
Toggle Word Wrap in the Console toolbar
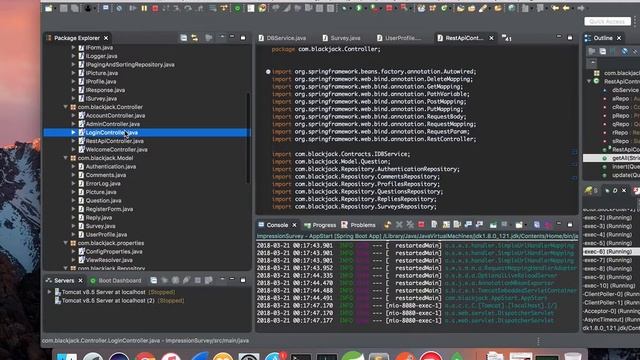coord(457,224)
